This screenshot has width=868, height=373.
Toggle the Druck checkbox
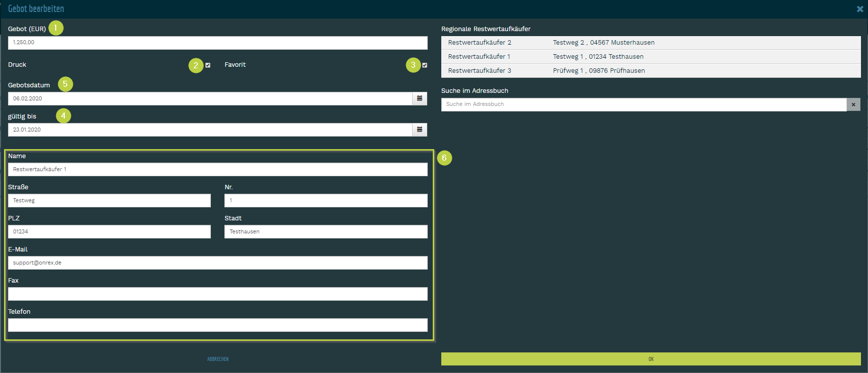(208, 65)
